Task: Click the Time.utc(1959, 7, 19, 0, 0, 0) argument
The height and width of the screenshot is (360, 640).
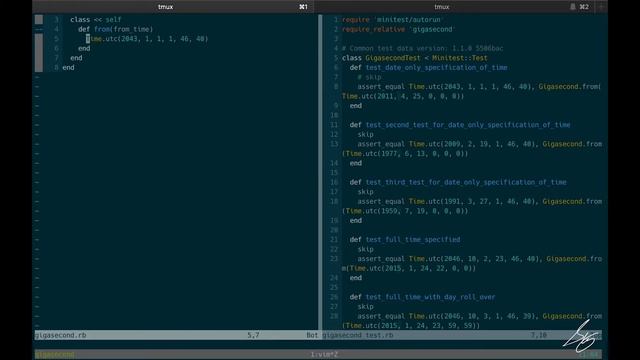Action: pos(405,211)
